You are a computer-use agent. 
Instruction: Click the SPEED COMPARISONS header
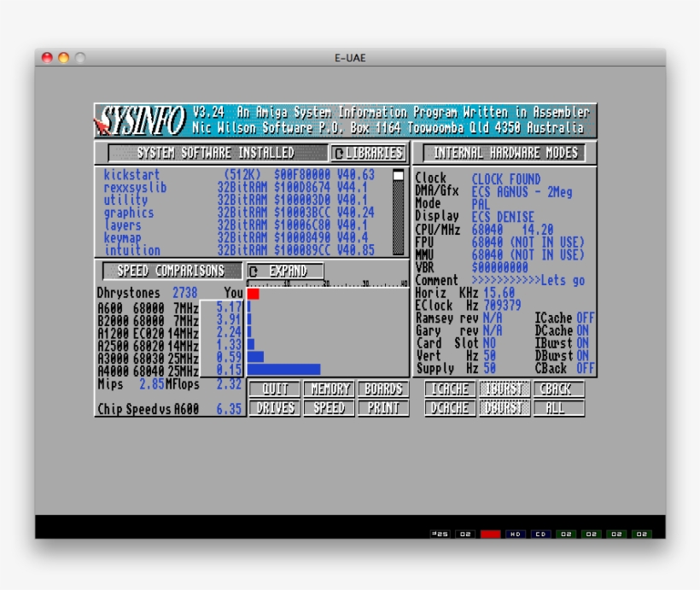pos(172,272)
